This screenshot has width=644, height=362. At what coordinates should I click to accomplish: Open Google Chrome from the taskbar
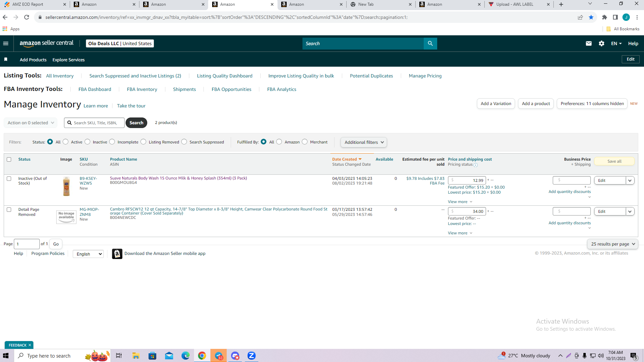coord(202,356)
